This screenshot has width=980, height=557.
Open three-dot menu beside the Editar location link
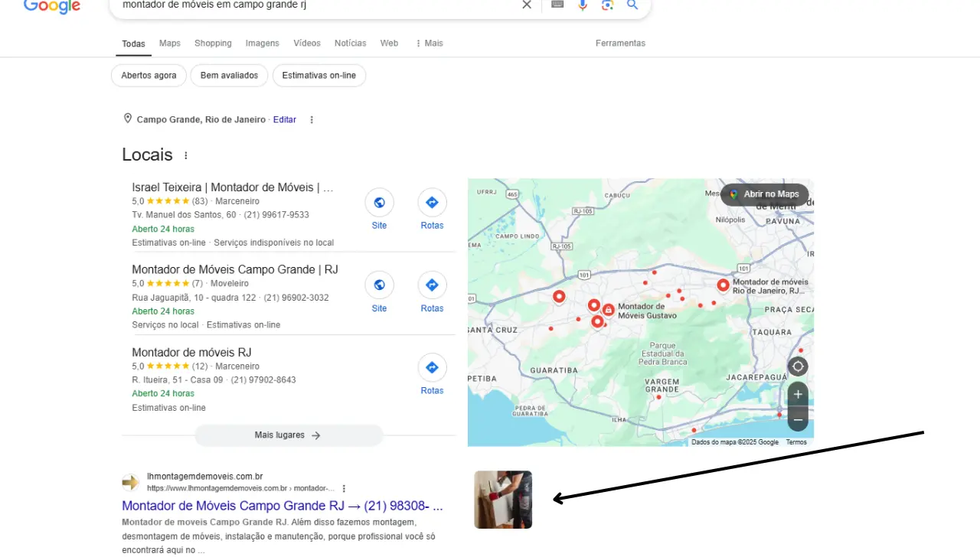coord(311,119)
